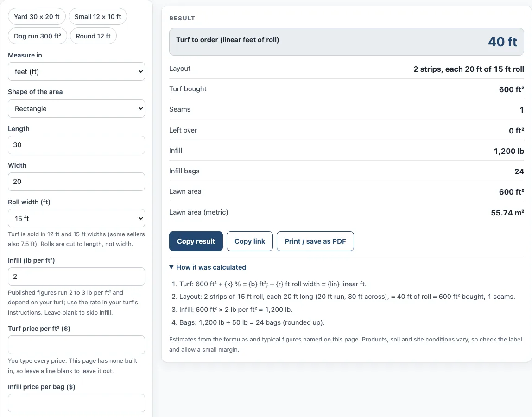
Task: Click the hint 'Published figures run 2 to 3 lb'
Action: coord(73,302)
